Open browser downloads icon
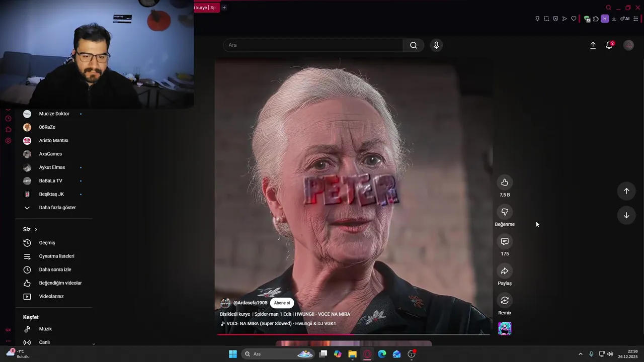The width and height of the screenshot is (644, 362). click(x=614, y=19)
